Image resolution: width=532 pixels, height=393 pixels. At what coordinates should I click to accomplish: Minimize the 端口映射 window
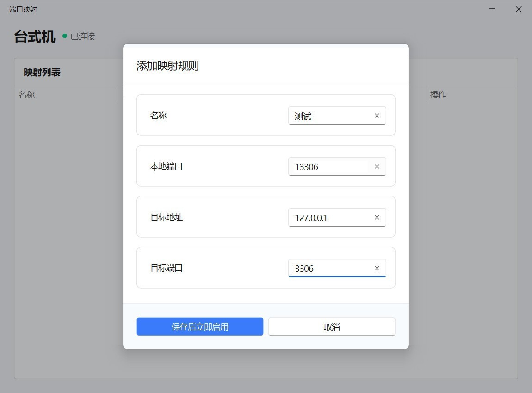(x=492, y=9)
